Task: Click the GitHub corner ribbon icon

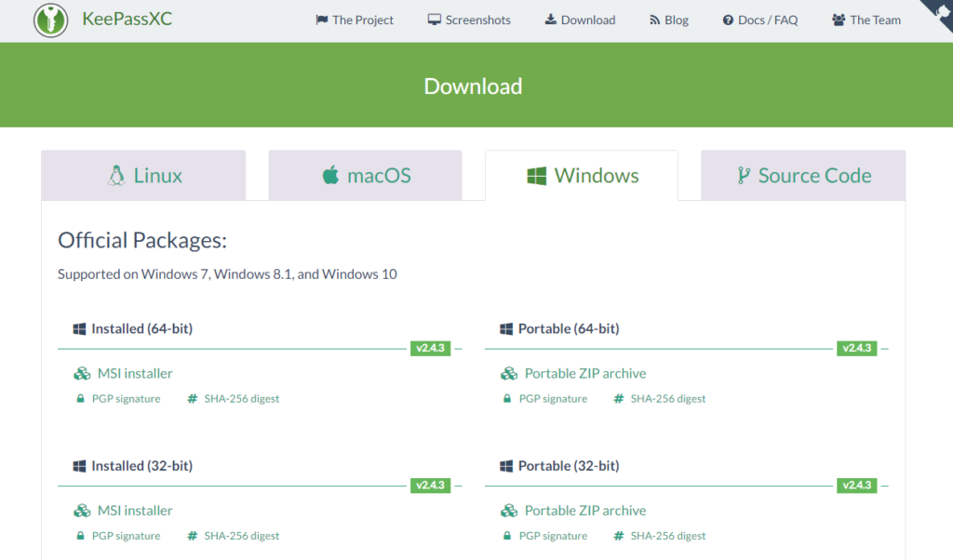Action: coord(939,13)
